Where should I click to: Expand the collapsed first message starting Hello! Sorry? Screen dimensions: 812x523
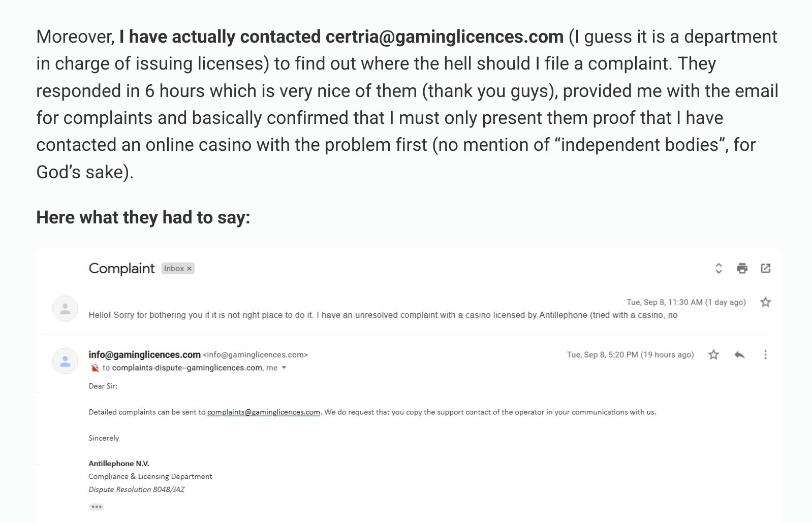pyautogui.click(x=383, y=315)
